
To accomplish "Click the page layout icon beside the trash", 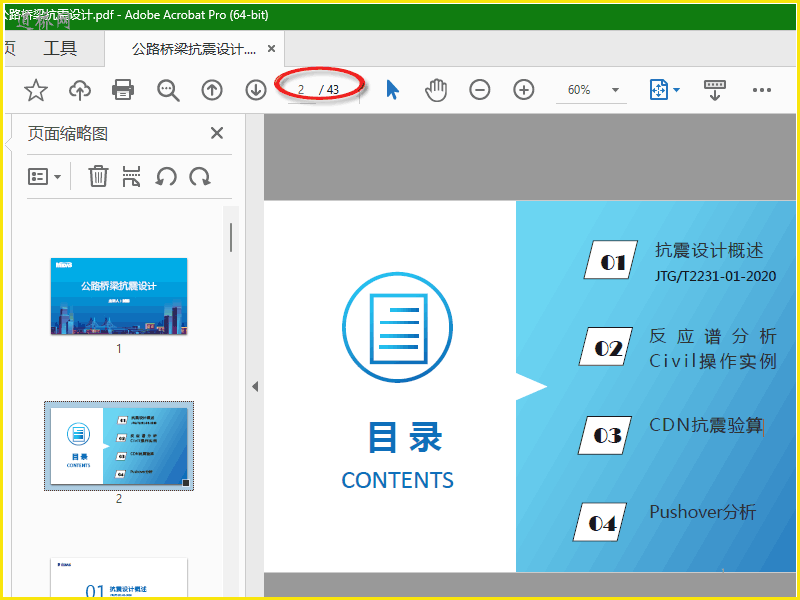I will [x=131, y=177].
